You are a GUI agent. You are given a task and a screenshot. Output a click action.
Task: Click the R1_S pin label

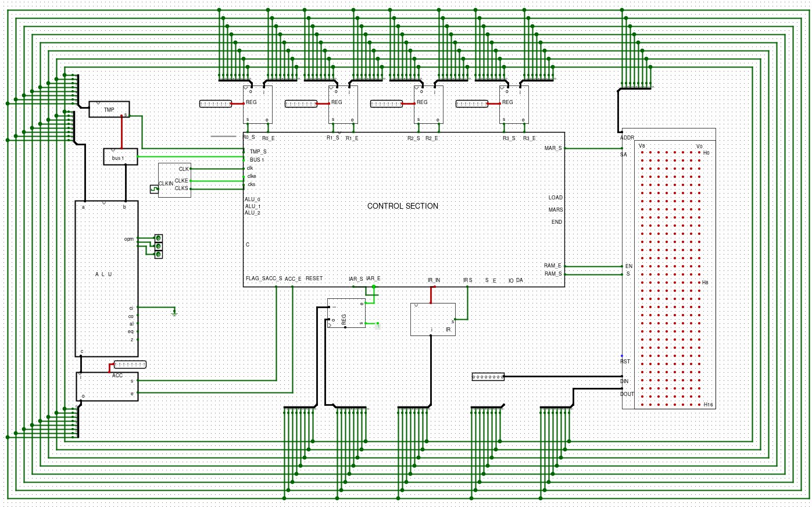[x=332, y=138]
